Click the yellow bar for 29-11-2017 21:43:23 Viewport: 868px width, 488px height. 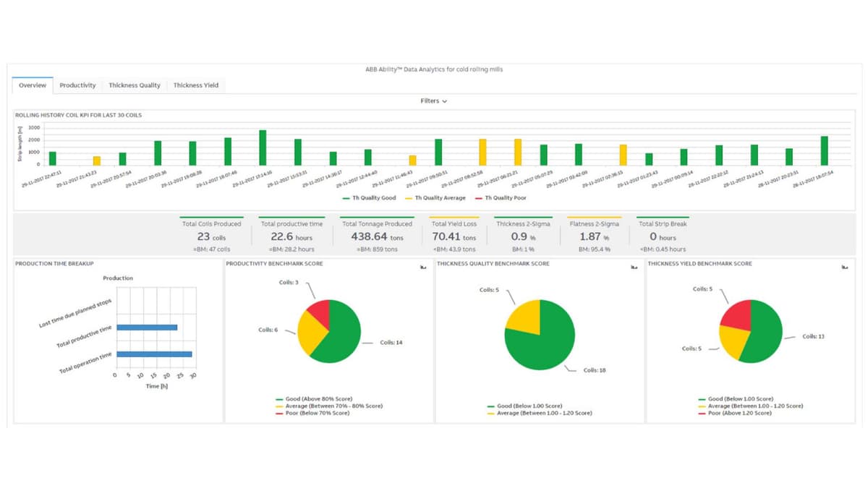coord(97,160)
